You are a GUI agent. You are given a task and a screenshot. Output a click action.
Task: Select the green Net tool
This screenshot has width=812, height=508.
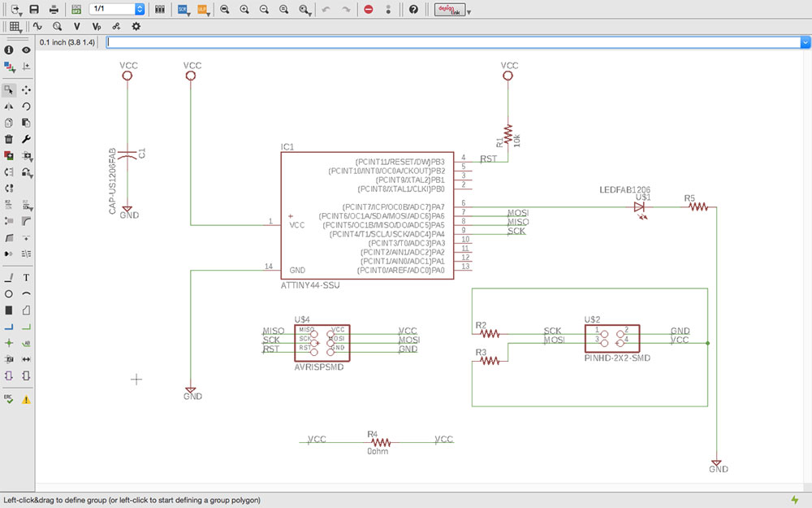pyautogui.click(x=26, y=327)
